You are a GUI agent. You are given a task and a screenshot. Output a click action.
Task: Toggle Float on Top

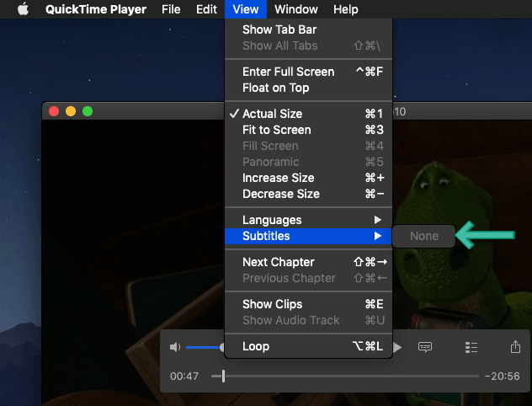coord(308,88)
